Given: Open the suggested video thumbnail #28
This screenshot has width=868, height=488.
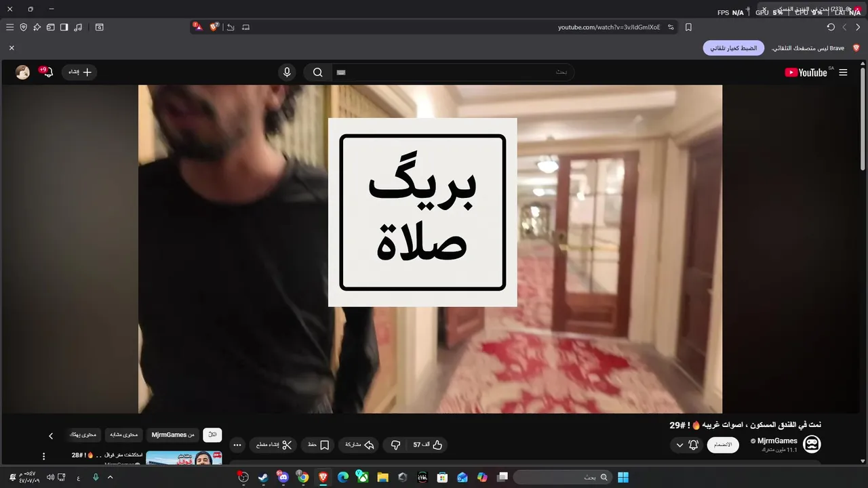Looking at the screenshot, I should coord(184,457).
